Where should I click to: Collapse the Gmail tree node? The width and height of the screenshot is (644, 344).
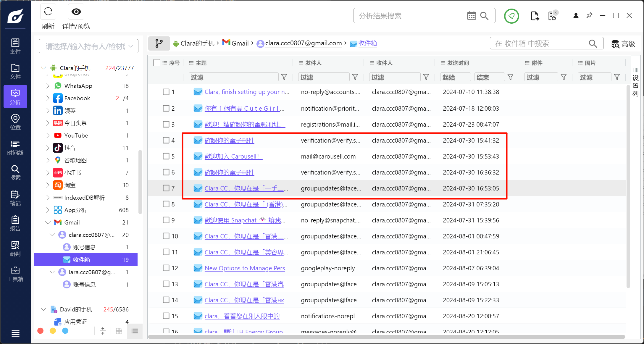[x=48, y=222]
